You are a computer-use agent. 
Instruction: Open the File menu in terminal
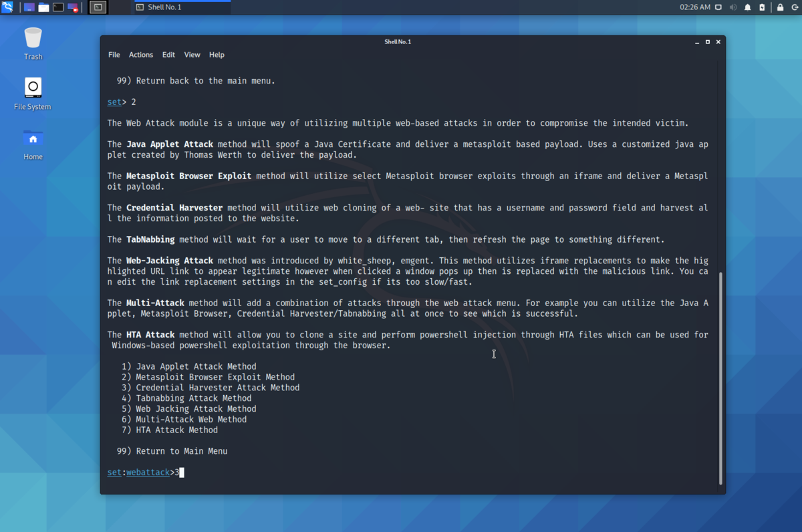[114, 55]
